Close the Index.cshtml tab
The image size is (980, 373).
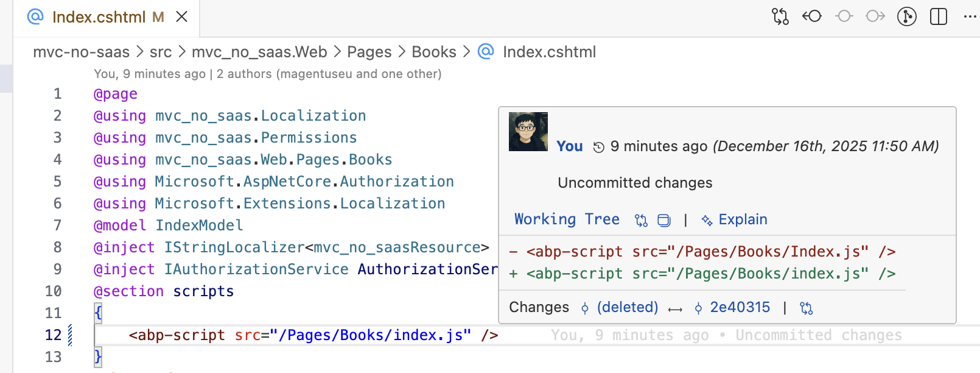click(181, 17)
